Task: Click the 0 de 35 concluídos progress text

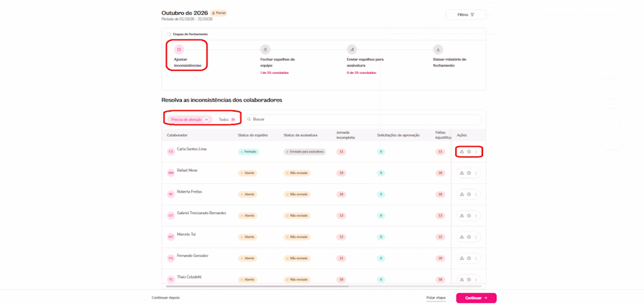Action: (361, 73)
